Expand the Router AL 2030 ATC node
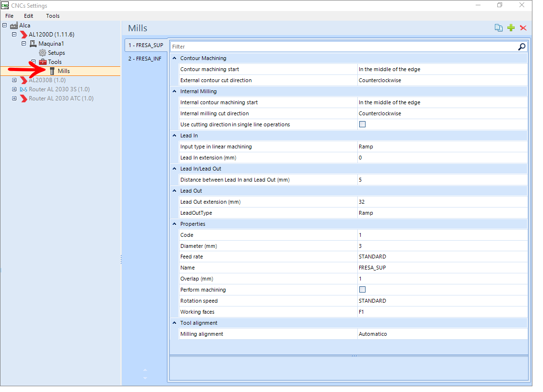 click(14, 98)
